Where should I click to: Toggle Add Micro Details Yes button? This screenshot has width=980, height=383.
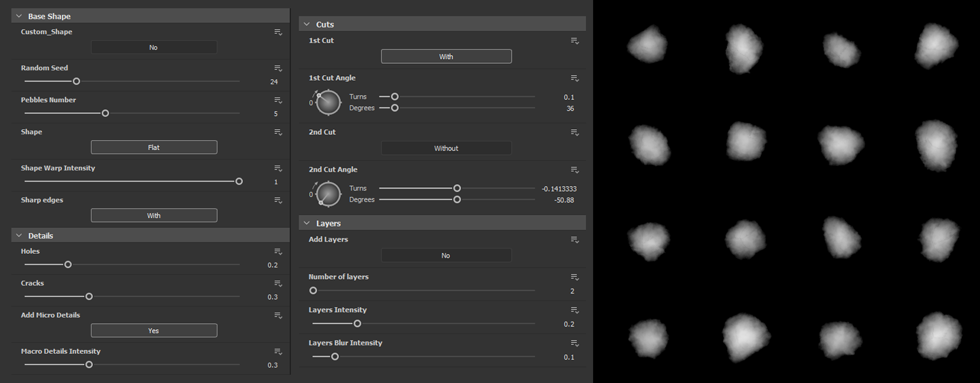(154, 331)
